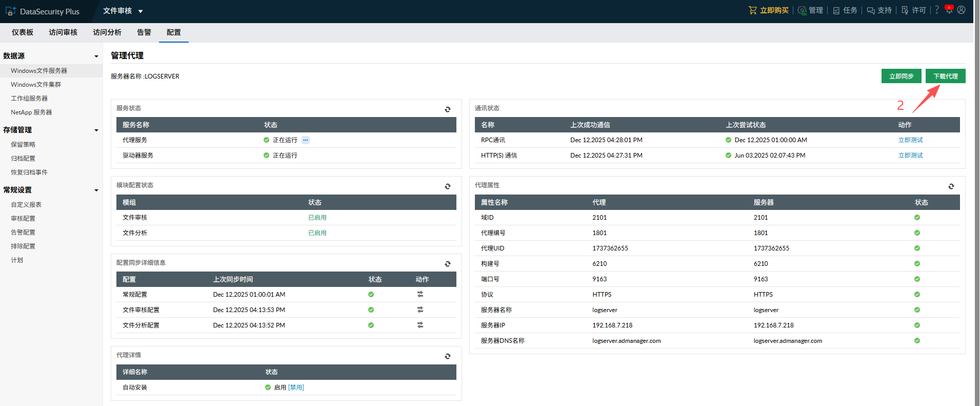This screenshot has height=406, width=980.
Task: Collapse the 数据源 sidebar section
Action: (x=96, y=56)
